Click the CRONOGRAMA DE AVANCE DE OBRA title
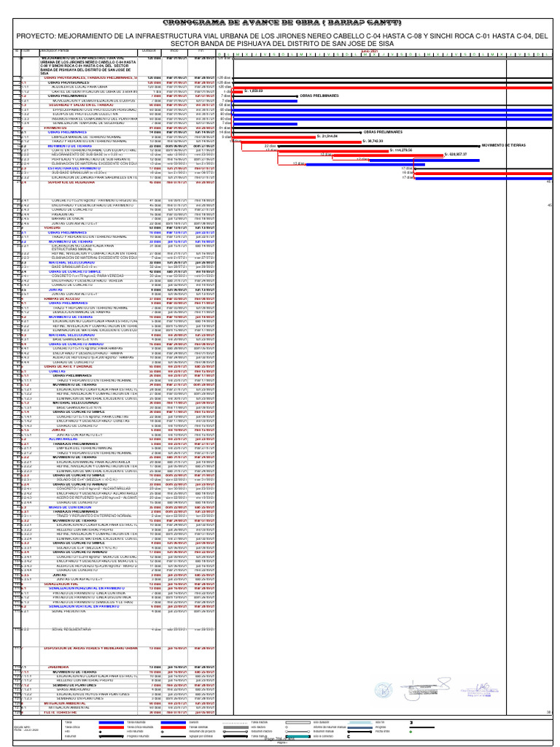 pos(282,23)
